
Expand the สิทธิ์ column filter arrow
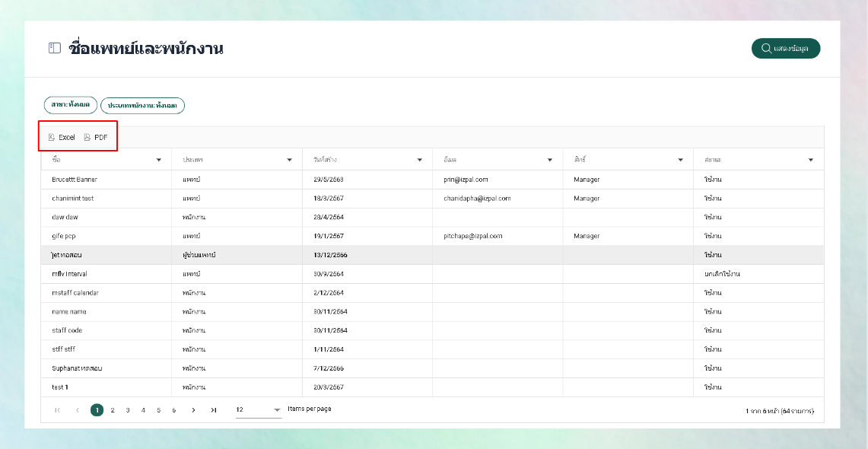[680, 160]
